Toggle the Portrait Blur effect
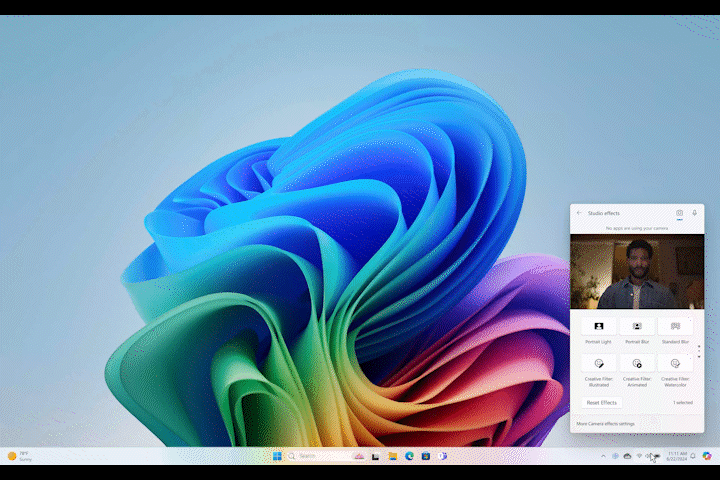Screen dimensions: 720x480 [637, 327]
